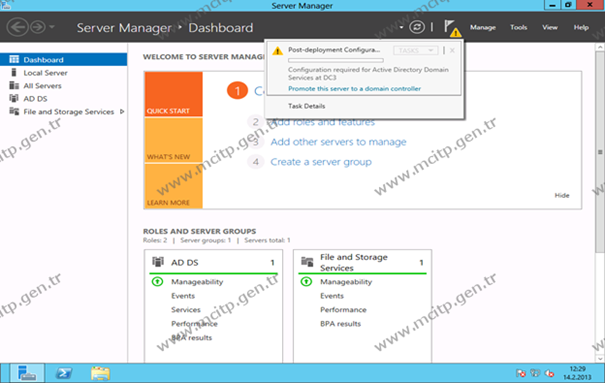Select the WHAT'S NEW tile

[x=174, y=140]
